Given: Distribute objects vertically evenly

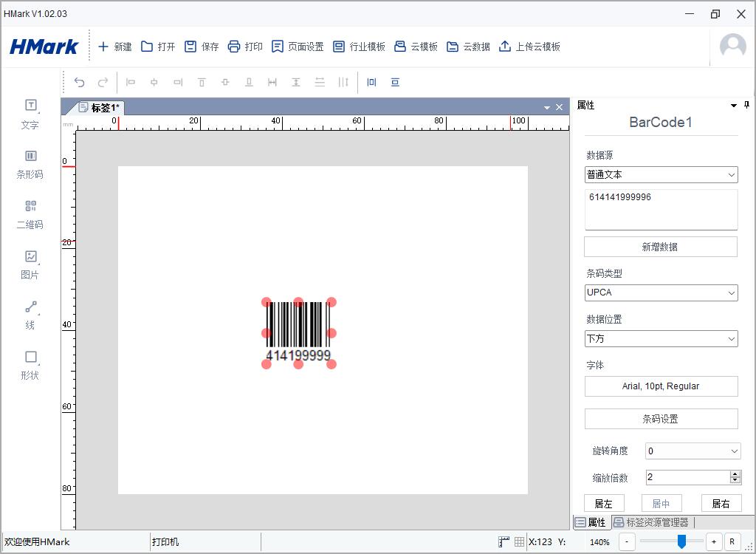Looking at the screenshot, I should [x=320, y=82].
